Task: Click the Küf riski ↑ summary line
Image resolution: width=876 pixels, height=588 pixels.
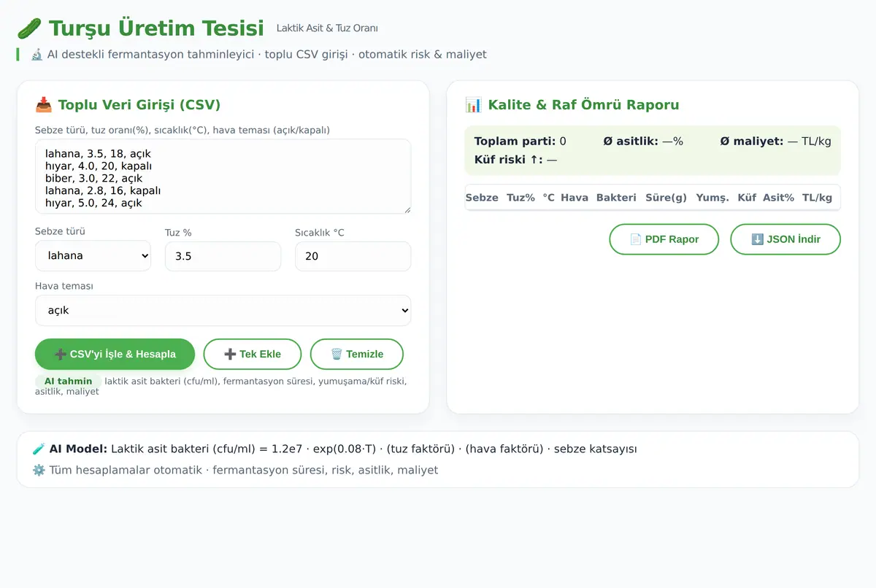Action: click(515, 160)
